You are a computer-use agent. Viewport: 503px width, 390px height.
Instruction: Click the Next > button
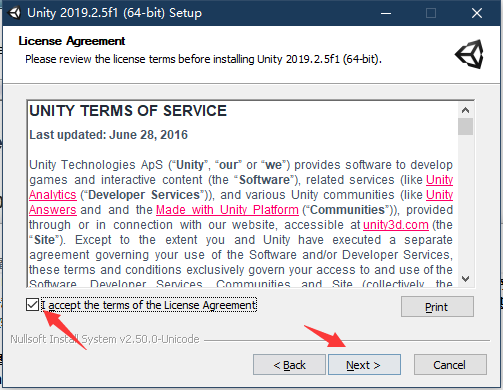pyautogui.click(x=364, y=365)
